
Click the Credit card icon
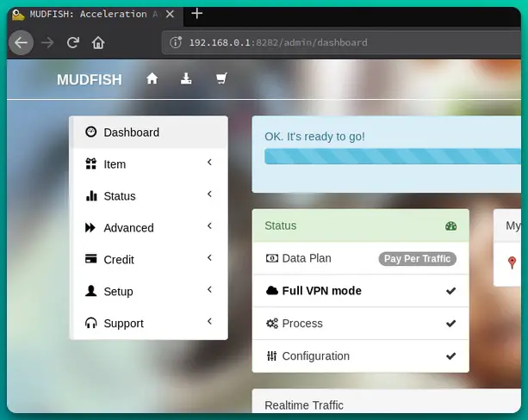pyautogui.click(x=91, y=258)
